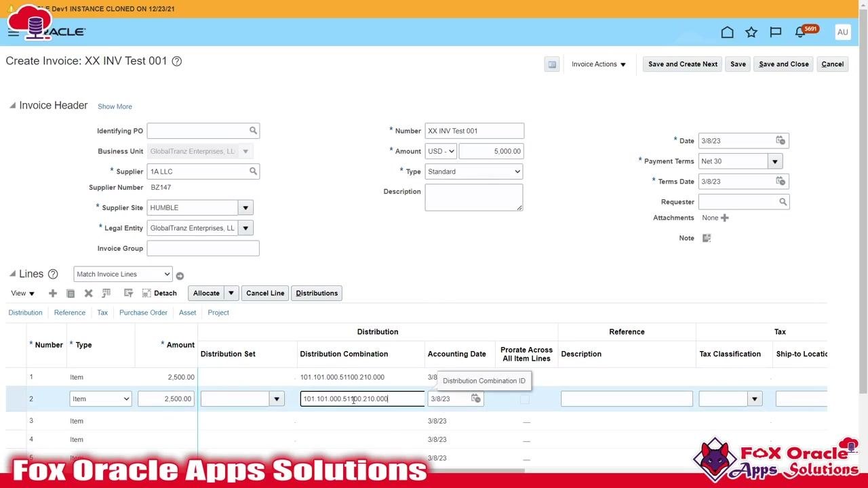This screenshot has width=868, height=488.
Task: Search Supplier using magnifier icon
Action: [x=253, y=171]
